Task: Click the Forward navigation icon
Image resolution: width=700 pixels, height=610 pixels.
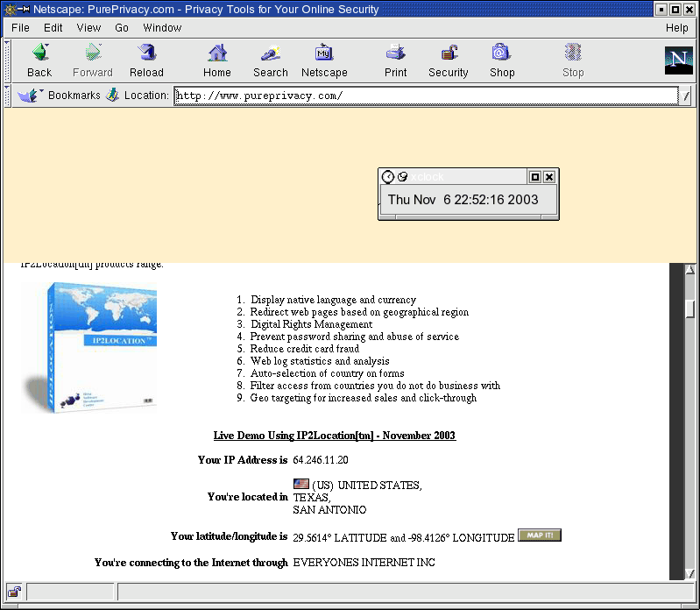Action: click(x=93, y=53)
